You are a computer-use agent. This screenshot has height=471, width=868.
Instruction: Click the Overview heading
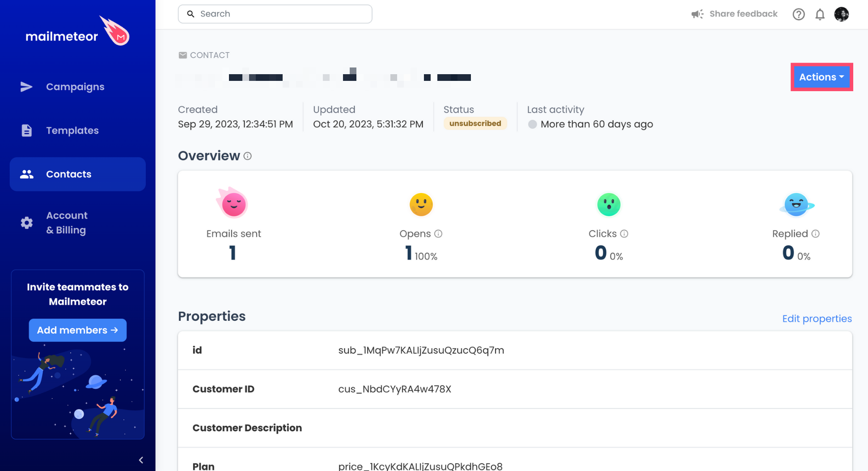coord(209,156)
